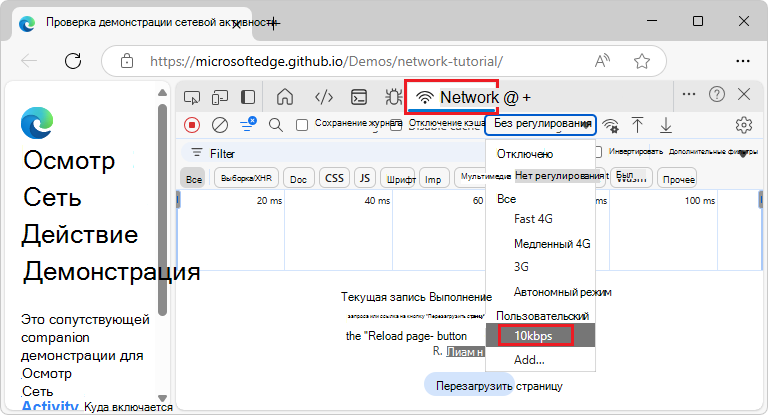Viewport: 768px width, 415px height.
Task: Import HAR file upload arrow
Action: [x=637, y=125]
